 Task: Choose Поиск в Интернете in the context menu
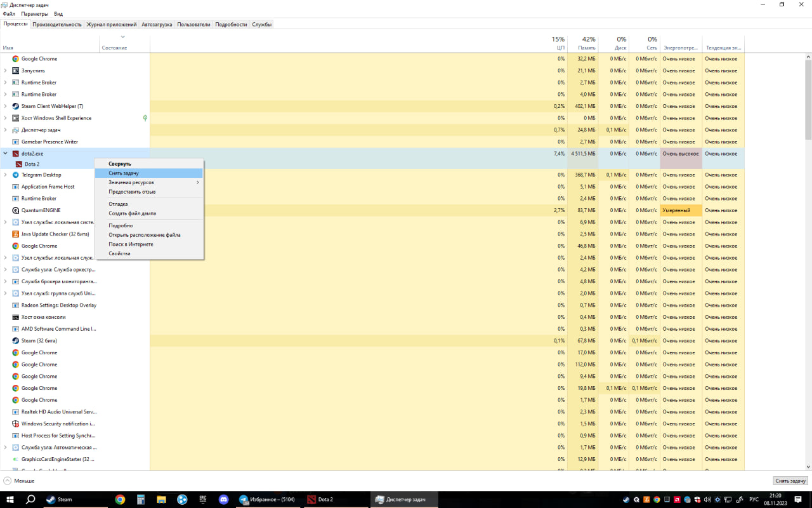[x=149, y=244]
